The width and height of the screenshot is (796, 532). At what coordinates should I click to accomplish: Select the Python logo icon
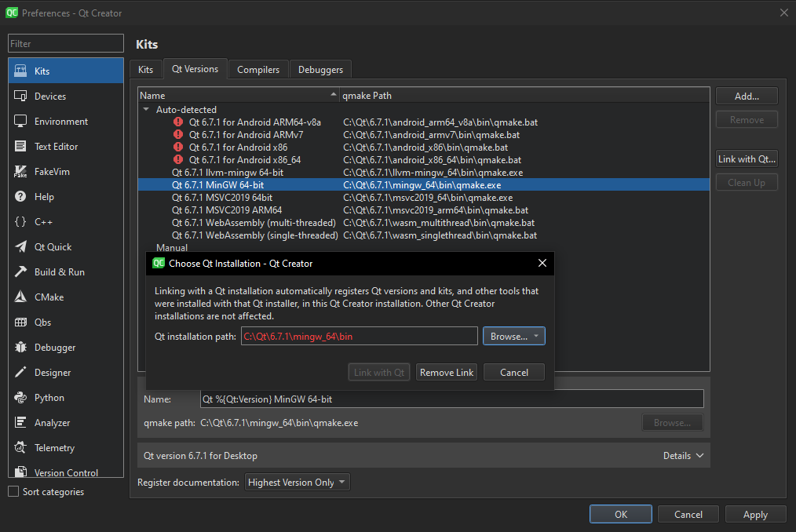click(20, 398)
